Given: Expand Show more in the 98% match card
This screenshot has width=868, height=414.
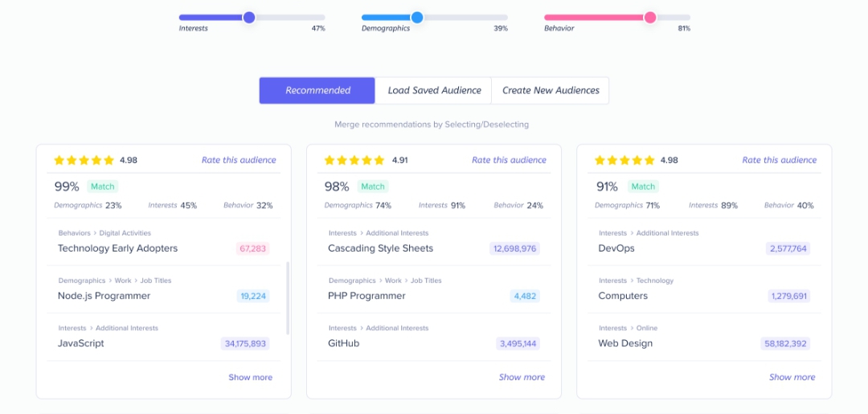Looking at the screenshot, I should tap(522, 377).
